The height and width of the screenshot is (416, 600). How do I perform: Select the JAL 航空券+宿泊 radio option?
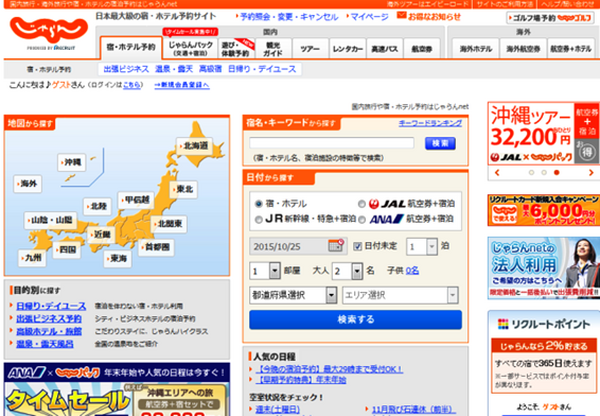362,204
